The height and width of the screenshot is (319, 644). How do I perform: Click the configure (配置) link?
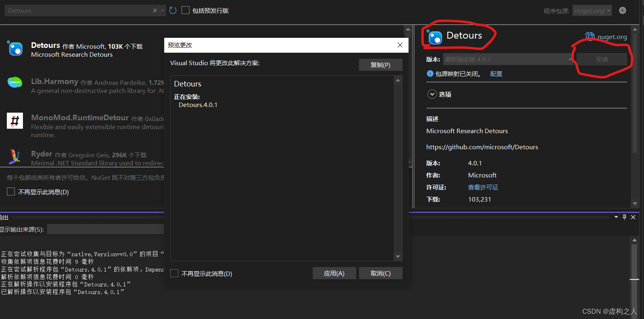pyautogui.click(x=496, y=74)
